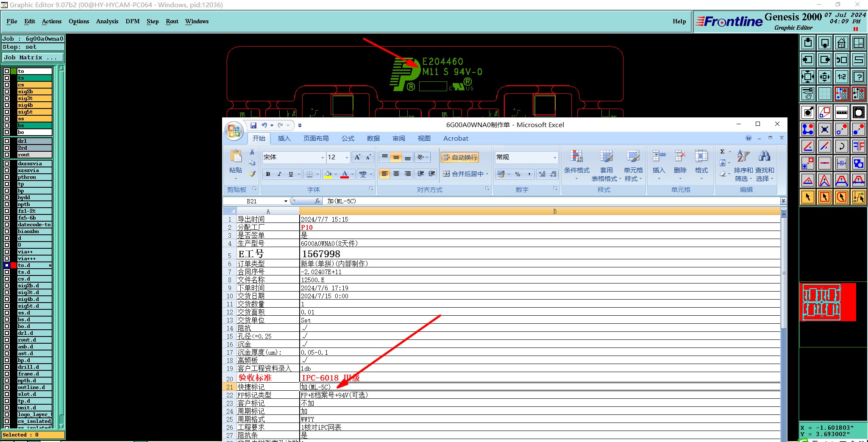Click the Help menu in Genesis

(x=679, y=21)
